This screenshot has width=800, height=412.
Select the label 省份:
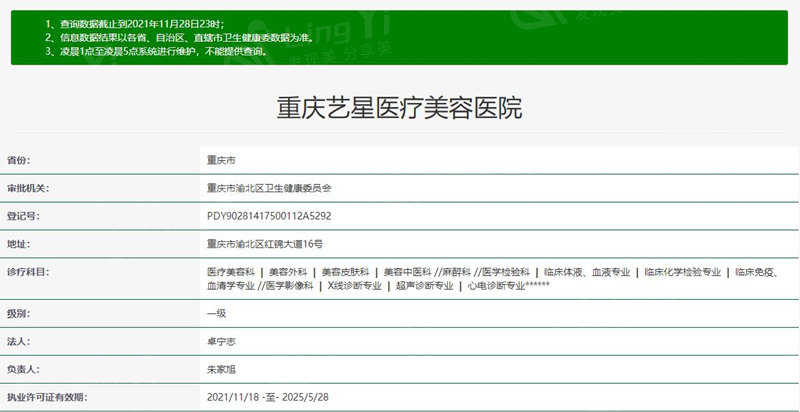point(18,160)
